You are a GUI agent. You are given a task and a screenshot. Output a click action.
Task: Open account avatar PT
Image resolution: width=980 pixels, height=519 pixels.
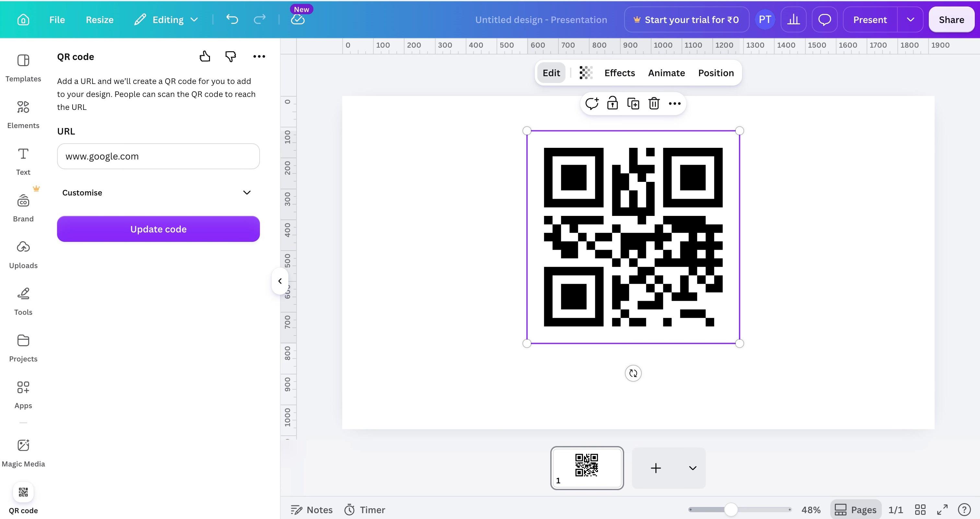765,19
